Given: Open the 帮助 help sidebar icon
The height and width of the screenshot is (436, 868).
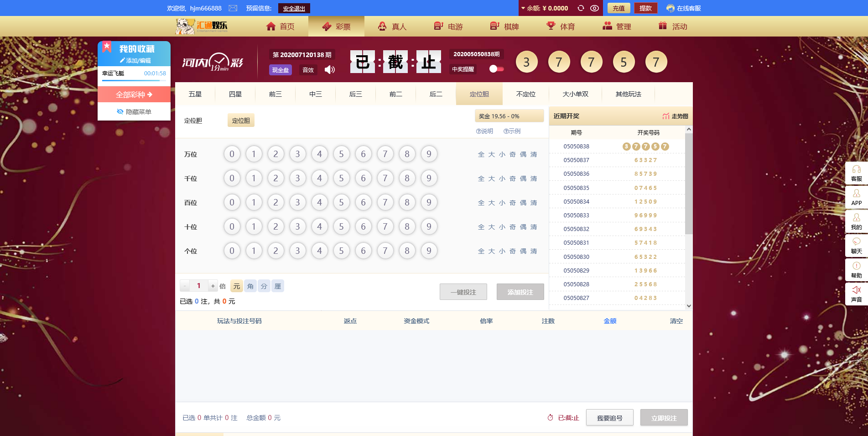Looking at the screenshot, I should (x=856, y=270).
